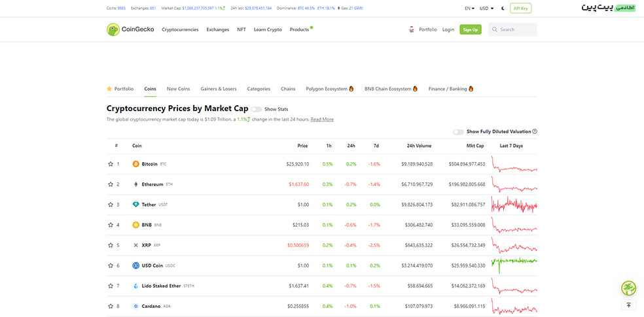Viewport: 644px width, 317px height.
Task: Click the Bitcoin coin logo
Action: pyautogui.click(x=136, y=164)
